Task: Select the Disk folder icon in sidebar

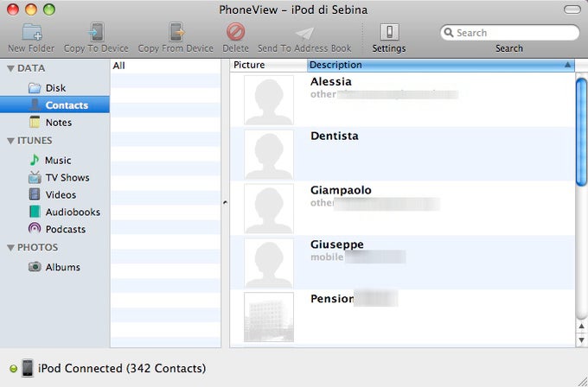Action: 35,88
